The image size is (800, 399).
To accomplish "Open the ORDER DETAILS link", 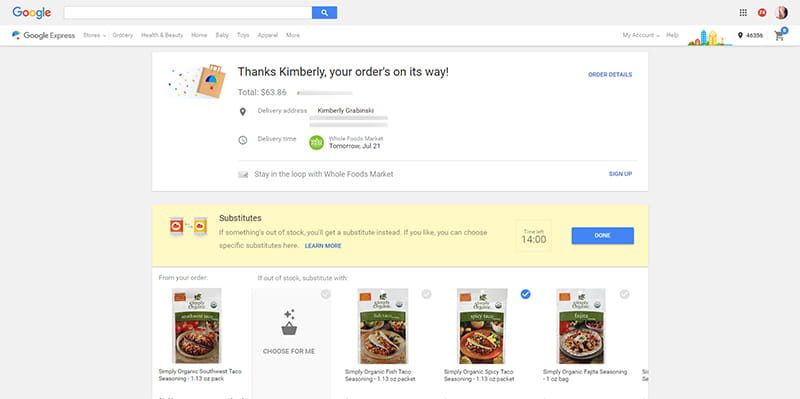I will click(610, 74).
